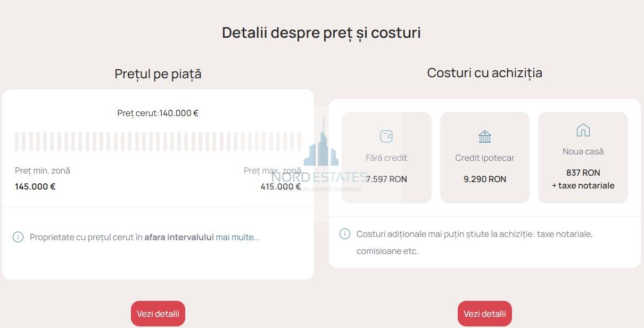Open Vezi detalii under Costuri cu achiziția
Viewport: 644px width, 328px height.
(485, 314)
